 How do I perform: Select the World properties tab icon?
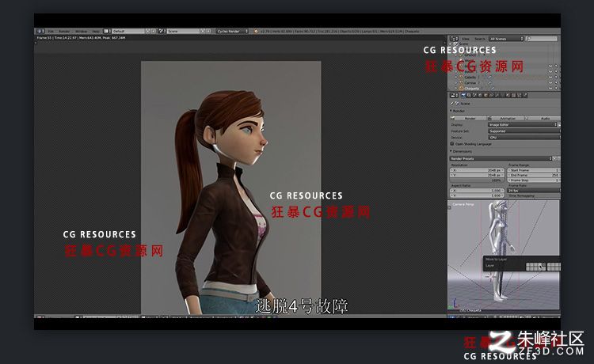click(x=480, y=95)
